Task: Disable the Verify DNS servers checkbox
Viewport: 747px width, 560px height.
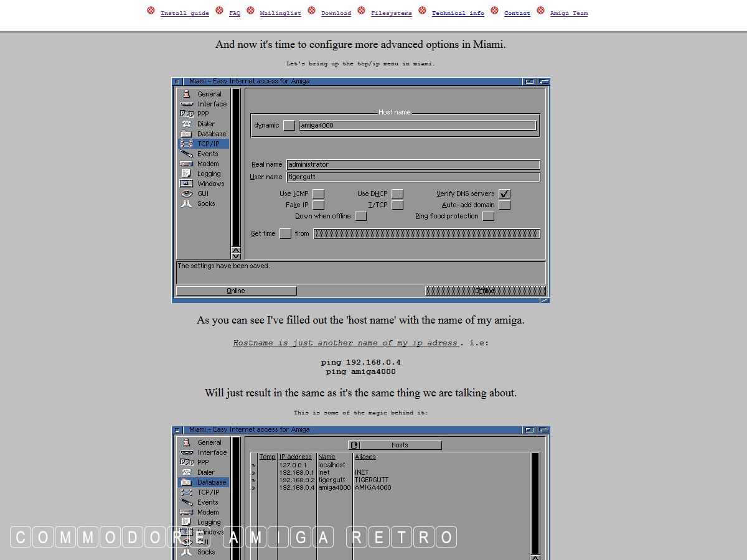Action: pos(504,194)
